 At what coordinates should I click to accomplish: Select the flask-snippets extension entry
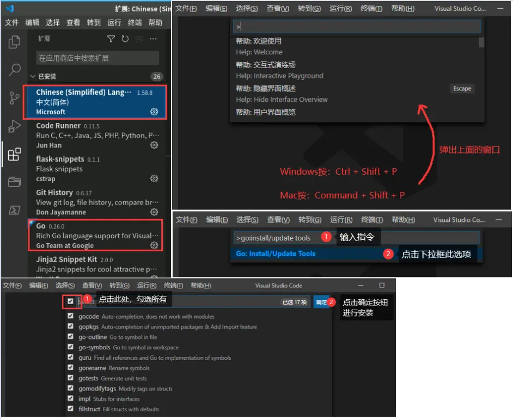click(x=97, y=169)
